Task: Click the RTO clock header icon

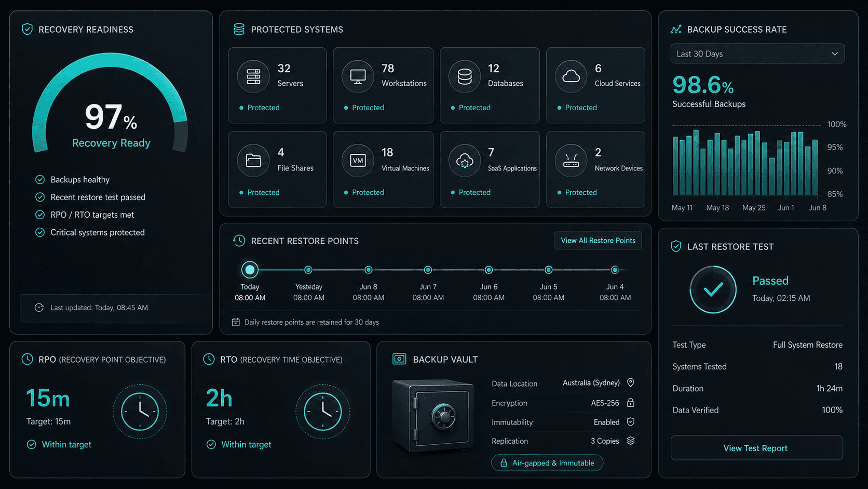Action: pyautogui.click(x=209, y=359)
